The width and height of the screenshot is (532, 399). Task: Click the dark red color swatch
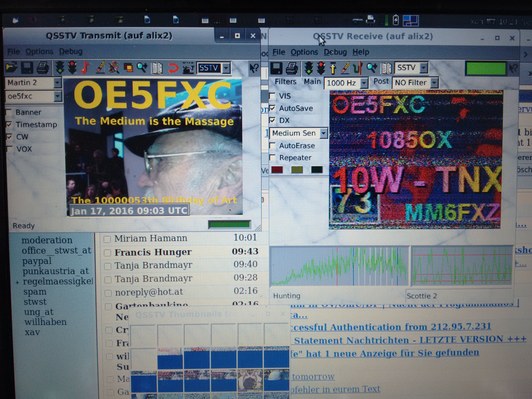point(277,170)
